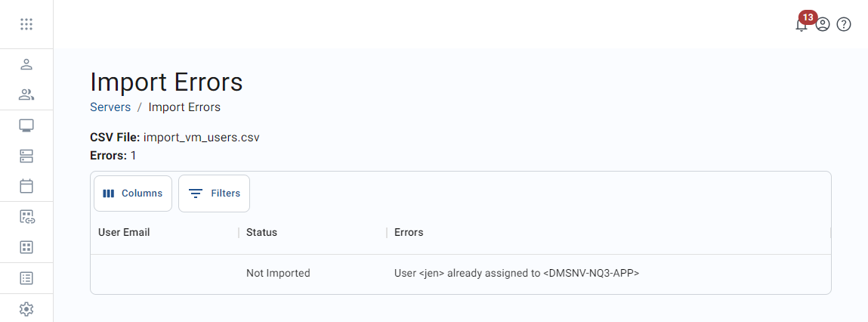Navigate to Servers breadcrumb link
This screenshot has height=322, width=868.
coord(110,107)
